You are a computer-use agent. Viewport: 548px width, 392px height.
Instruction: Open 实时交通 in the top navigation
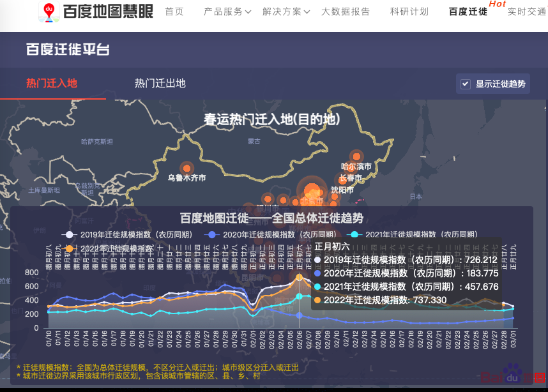click(527, 12)
